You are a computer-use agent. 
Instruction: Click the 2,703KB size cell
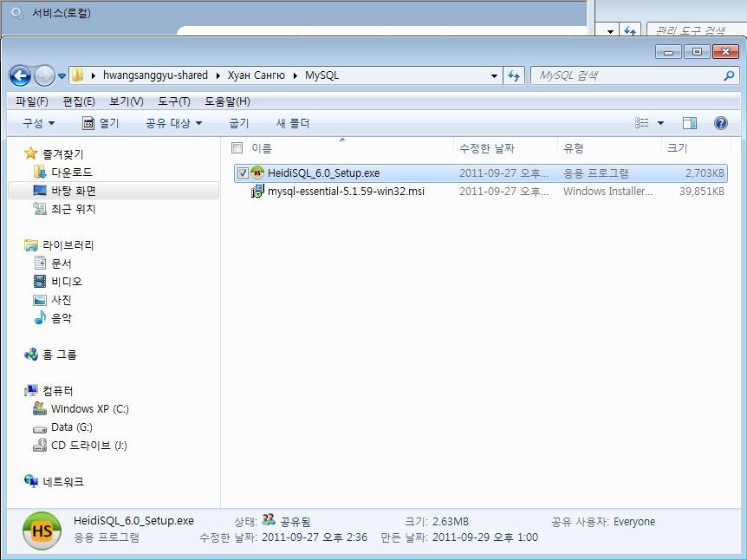click(705, 173)
